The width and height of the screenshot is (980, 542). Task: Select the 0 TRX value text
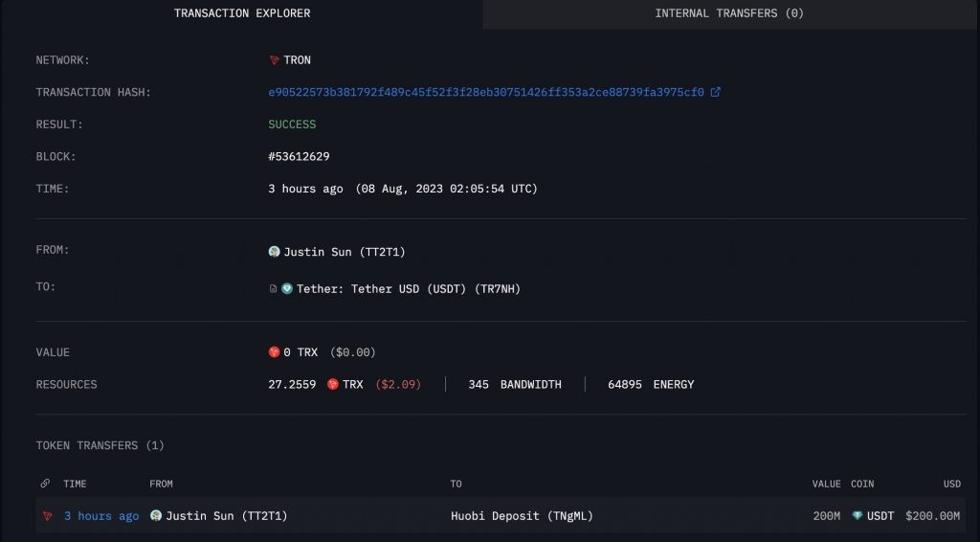(x=301, y=352)
